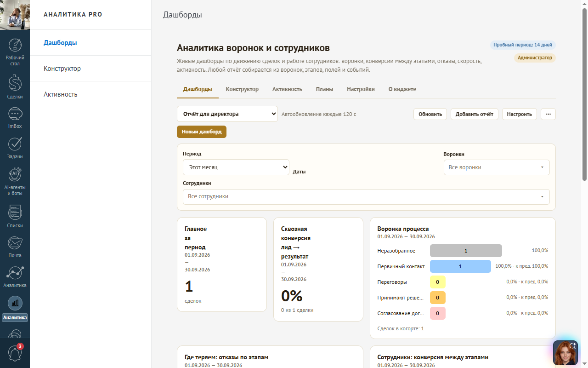Open the Рабочий стол section icon
Viewport: 588px width, 368px height.
point(15,46)
